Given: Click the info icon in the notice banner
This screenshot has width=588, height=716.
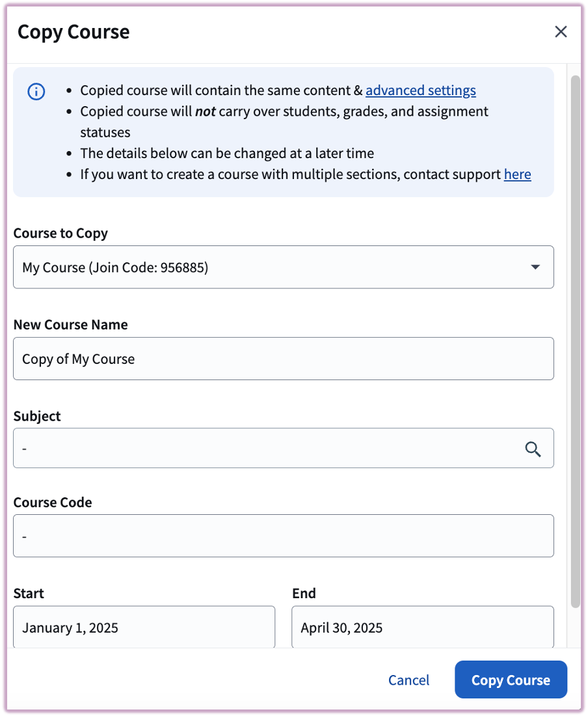Looking at the screenshot, I should click(x=36, y=92).
